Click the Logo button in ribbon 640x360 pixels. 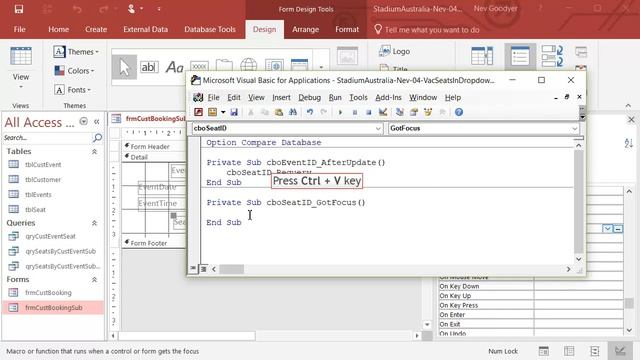click(x=394, y=51)
